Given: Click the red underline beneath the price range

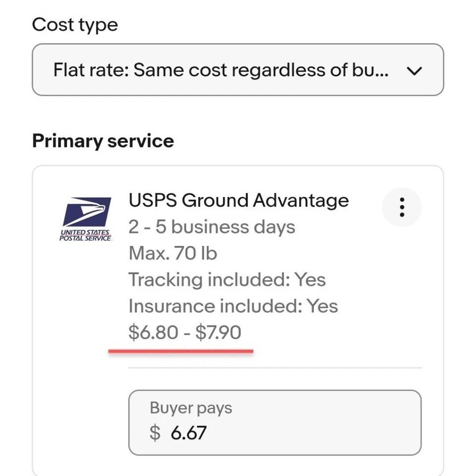Looking at the screenshot, I should (180, 351).
